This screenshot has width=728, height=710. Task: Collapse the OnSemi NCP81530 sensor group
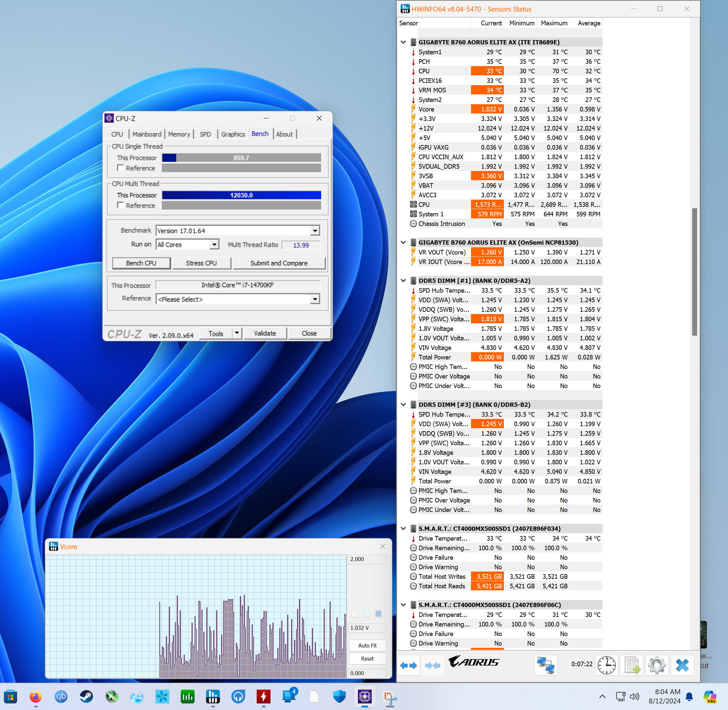[403, 242]
